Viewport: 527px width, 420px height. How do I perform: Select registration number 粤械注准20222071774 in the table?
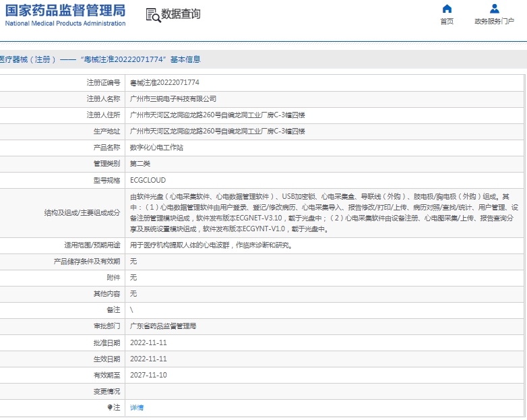[164, 83]
